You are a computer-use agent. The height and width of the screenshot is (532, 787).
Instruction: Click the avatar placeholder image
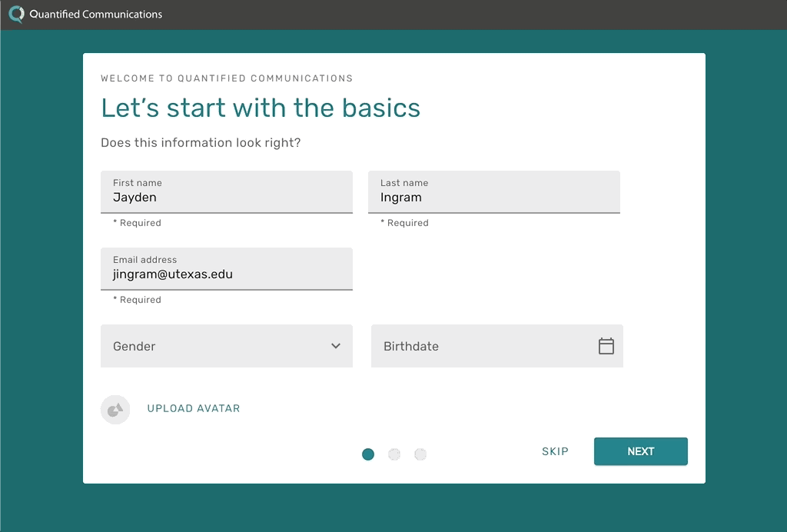[115, 410]
